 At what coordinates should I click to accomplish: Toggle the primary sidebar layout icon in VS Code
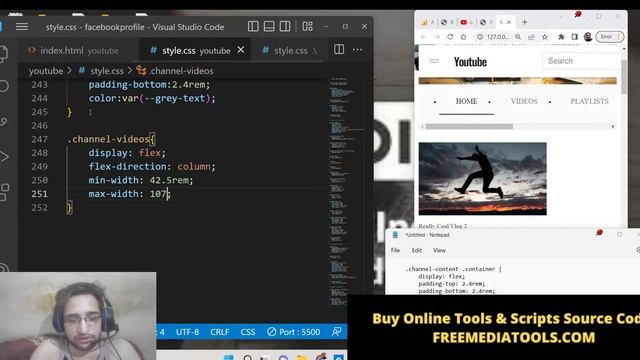pos(253,27)
